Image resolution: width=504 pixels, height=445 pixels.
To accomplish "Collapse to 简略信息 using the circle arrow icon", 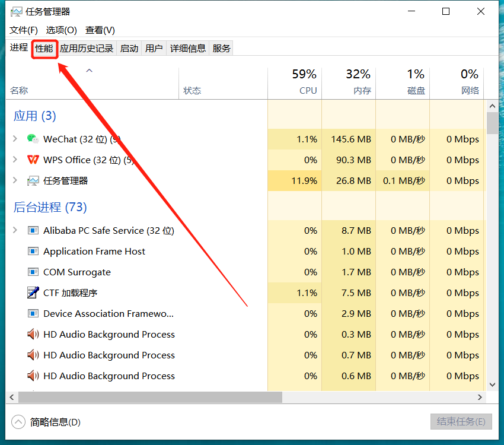I will point(18,422).
